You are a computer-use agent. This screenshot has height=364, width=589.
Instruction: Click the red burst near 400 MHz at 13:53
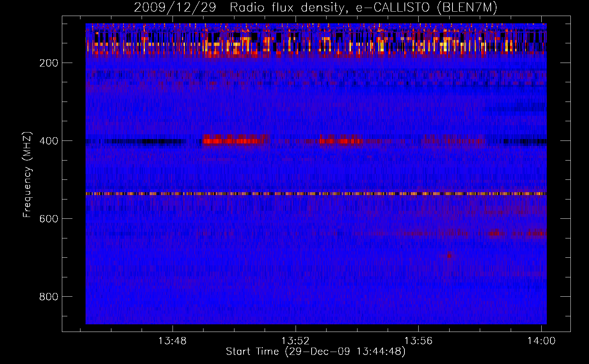tap(341, 140)
